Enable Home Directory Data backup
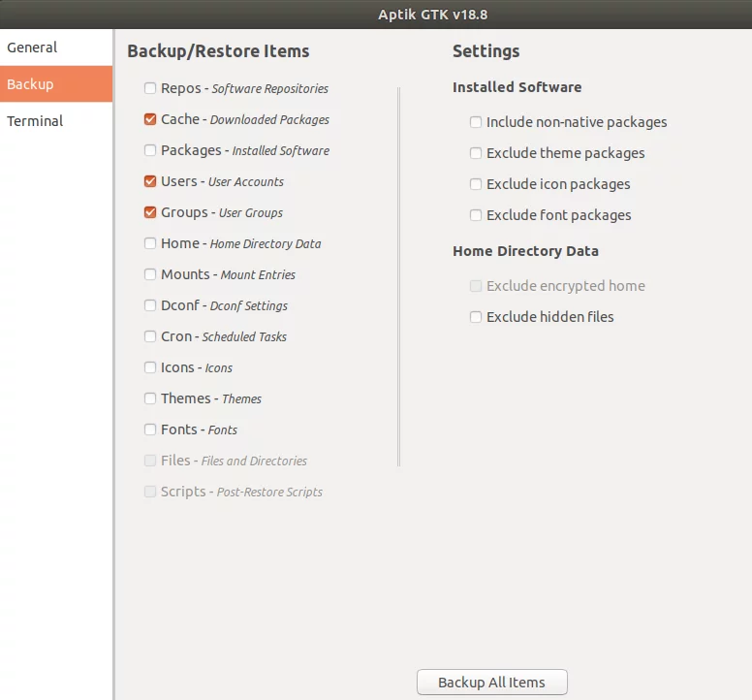 point(150,243)
